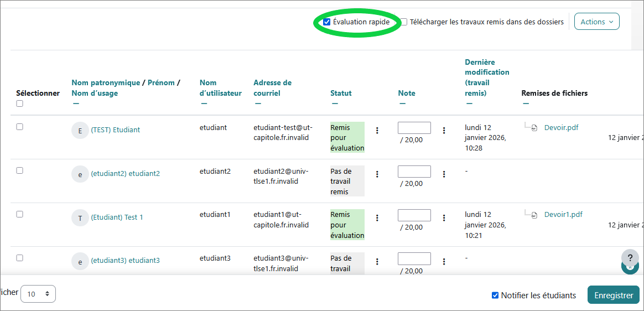Open the help question mark button
This screenshot has height=311, width=644.
coord(630,257)
